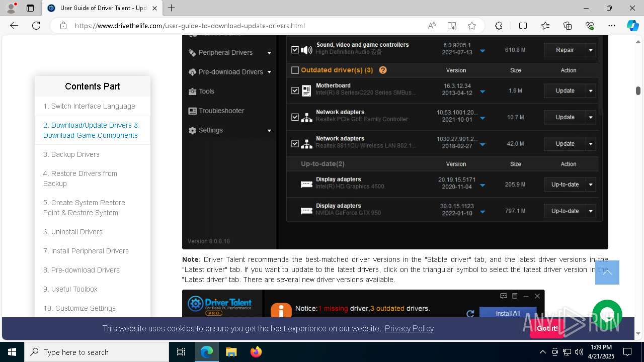Refresh the current page

[x=36, y=26]
